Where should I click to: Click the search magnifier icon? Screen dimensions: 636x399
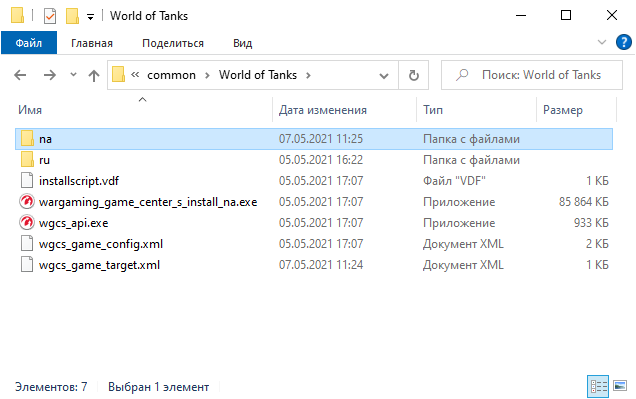[462, 75]
